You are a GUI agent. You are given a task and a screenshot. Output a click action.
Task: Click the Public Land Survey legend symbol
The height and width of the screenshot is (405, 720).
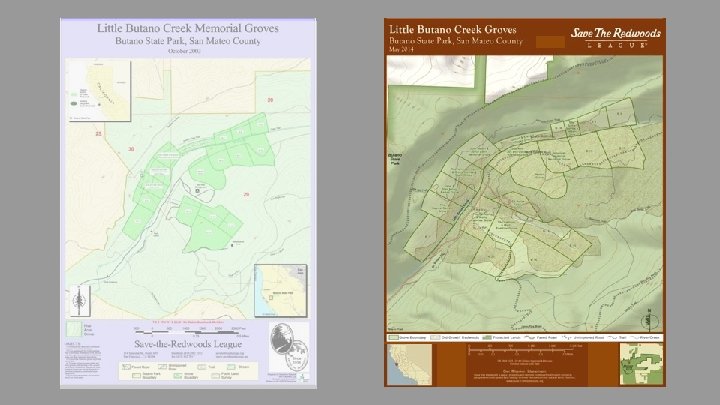216,376
